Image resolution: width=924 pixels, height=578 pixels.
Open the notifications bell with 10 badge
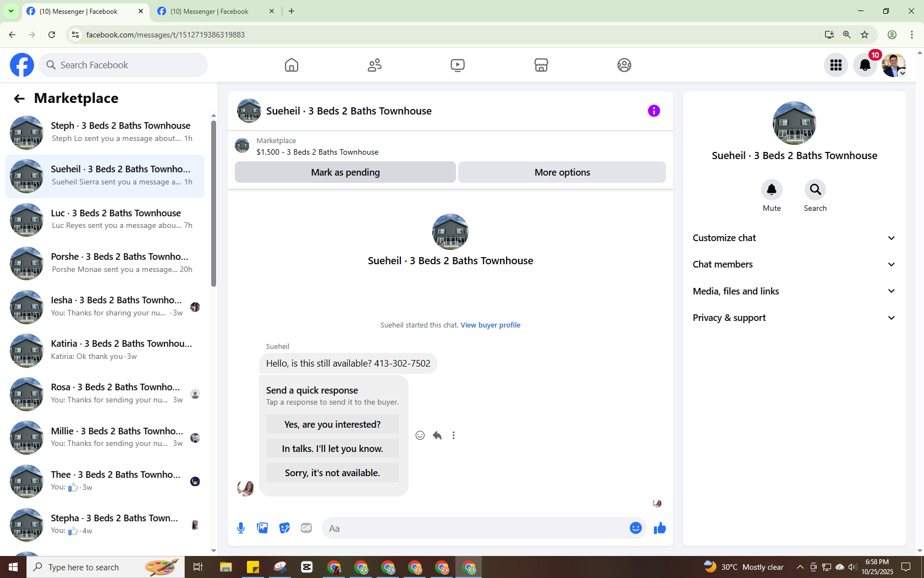coord(865,65)
